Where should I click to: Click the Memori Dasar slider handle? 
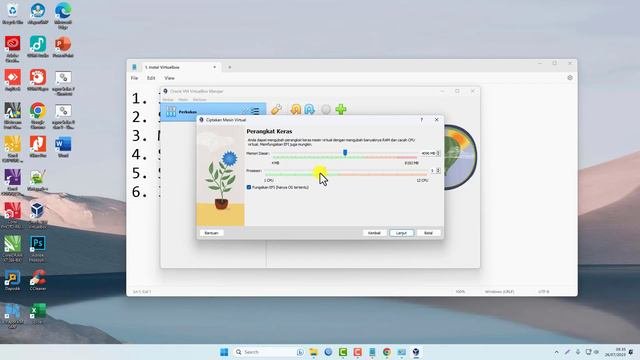tap(345, 153)
